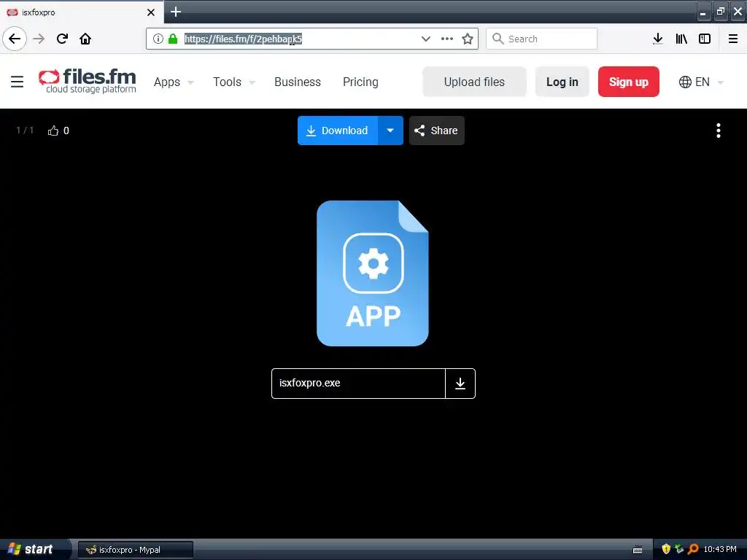Bookmark this page with the star
The width and height of the screenshot is (747, 560).
coord(468,39)
